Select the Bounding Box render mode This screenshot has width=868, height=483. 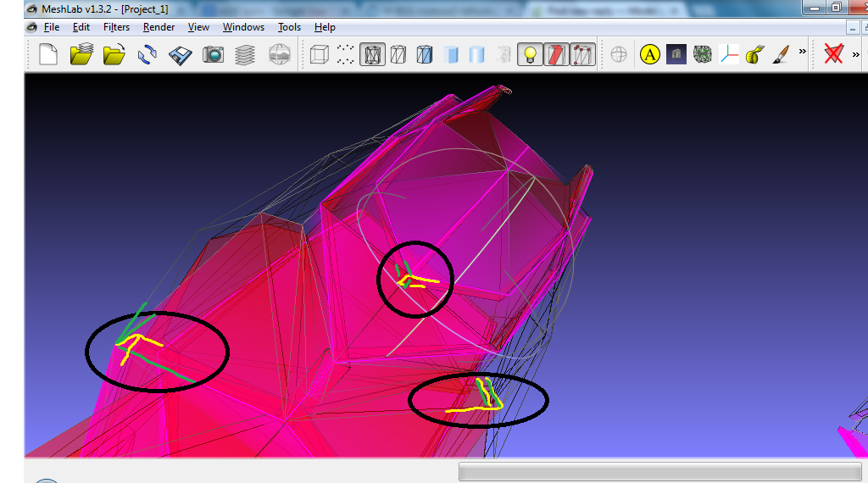point(319,55)
